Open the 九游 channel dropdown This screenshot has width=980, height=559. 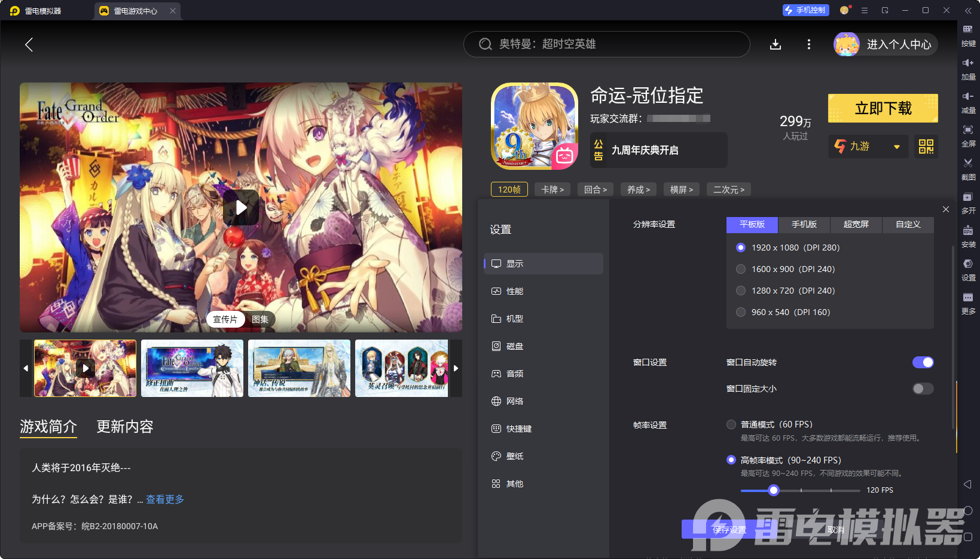(x=868, y=146)
